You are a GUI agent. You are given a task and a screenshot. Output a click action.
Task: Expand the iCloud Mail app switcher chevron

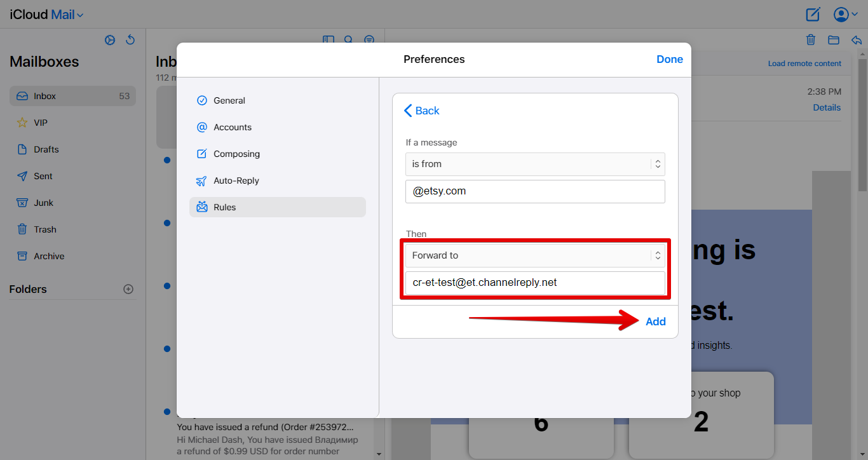pyautogui.click(x=80, y=15)
